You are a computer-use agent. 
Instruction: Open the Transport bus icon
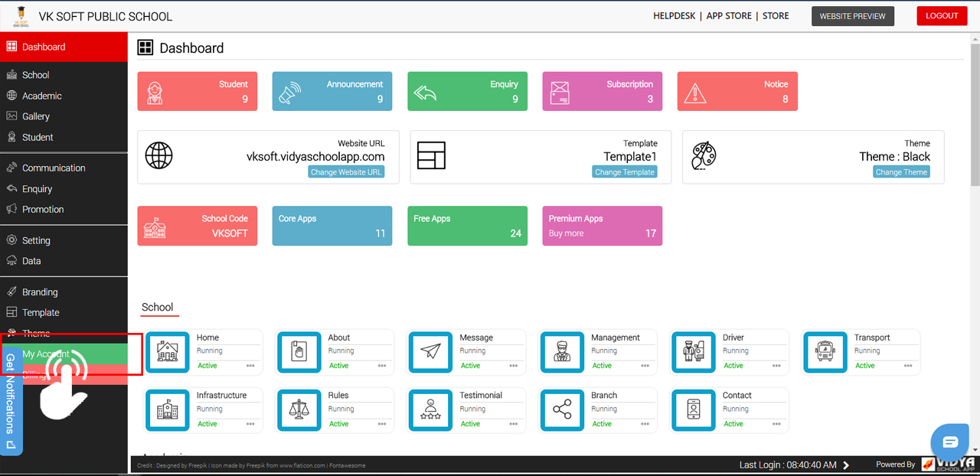point(825,352)
